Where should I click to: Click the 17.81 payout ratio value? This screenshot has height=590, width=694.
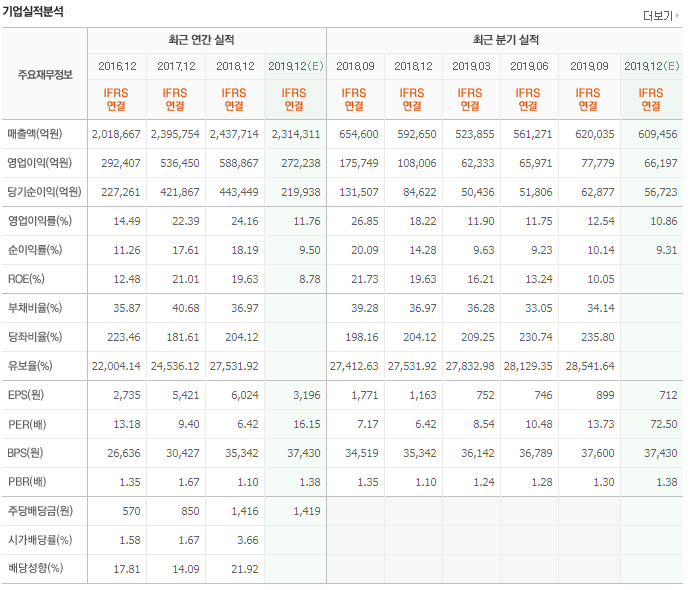(127, 569)
